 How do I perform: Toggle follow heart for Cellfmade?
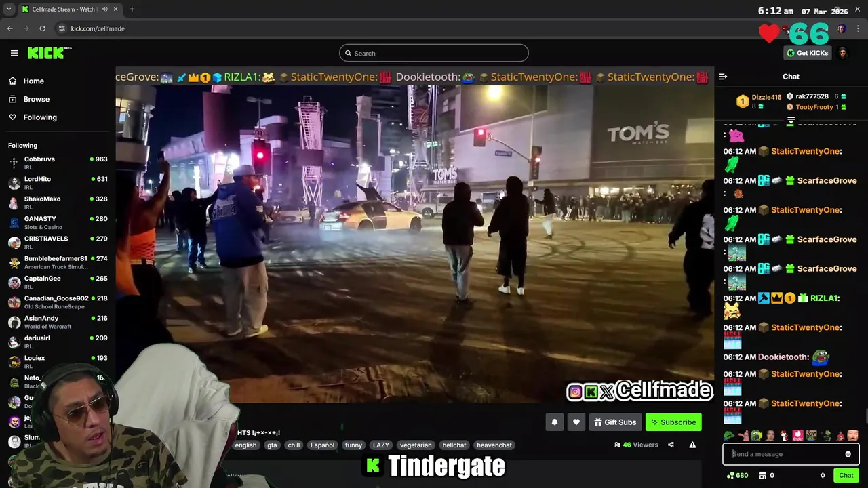tap(576, 422)
